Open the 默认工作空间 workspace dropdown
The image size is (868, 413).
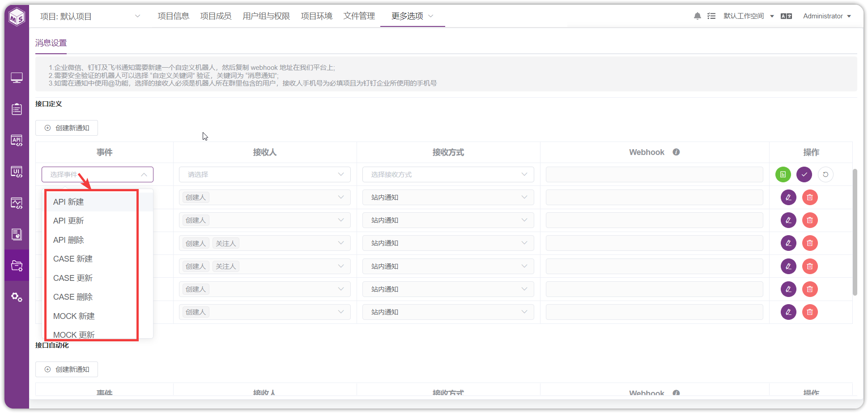[x=749, y=16]
